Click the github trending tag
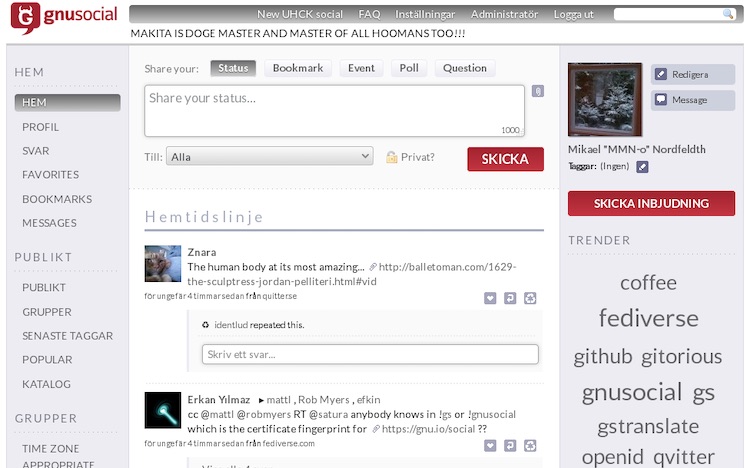The width and height of the screenshot is (750, 468). click(603, 357)
